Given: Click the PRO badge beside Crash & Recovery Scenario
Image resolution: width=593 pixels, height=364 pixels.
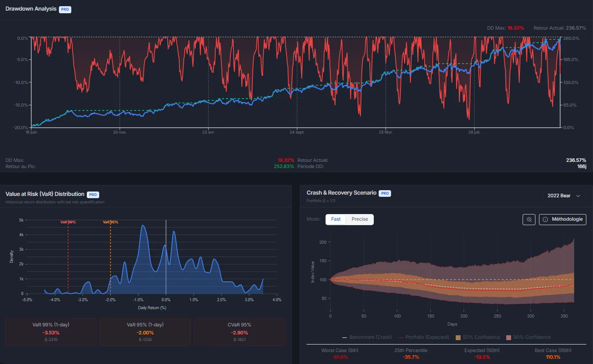Looking at the screenshot, I should click(x=384, y=193).
